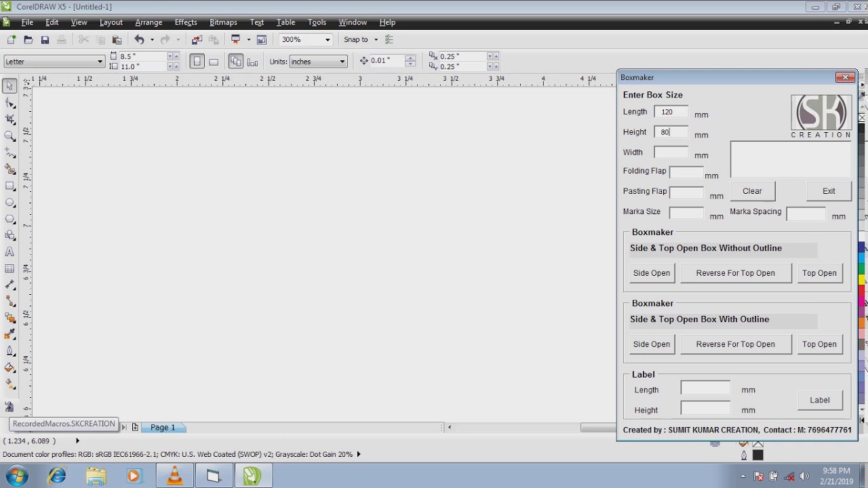Click the Open file icon
Viewport: 868px width, 488px height.
coord(28,40)
